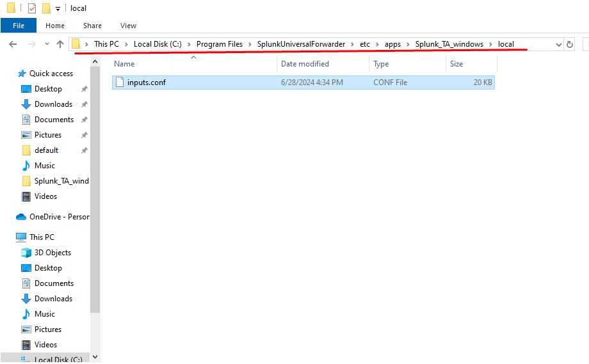The image size is (589, 364).
Task: Click the local breadcrumb segment
Action: 506,44
